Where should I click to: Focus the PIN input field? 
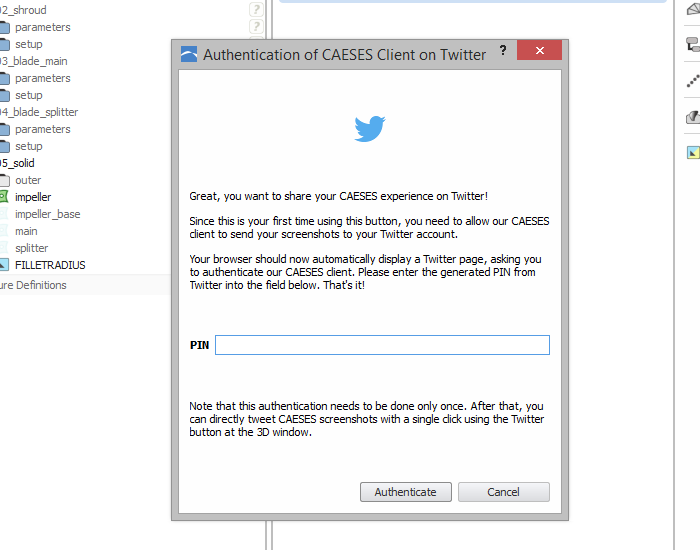(382, 345)
